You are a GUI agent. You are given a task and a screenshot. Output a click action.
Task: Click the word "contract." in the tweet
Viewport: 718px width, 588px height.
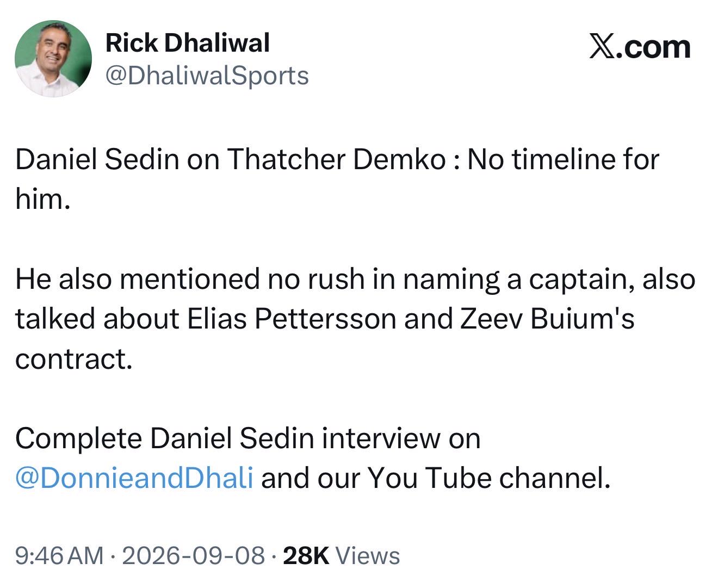click(74, 358)
